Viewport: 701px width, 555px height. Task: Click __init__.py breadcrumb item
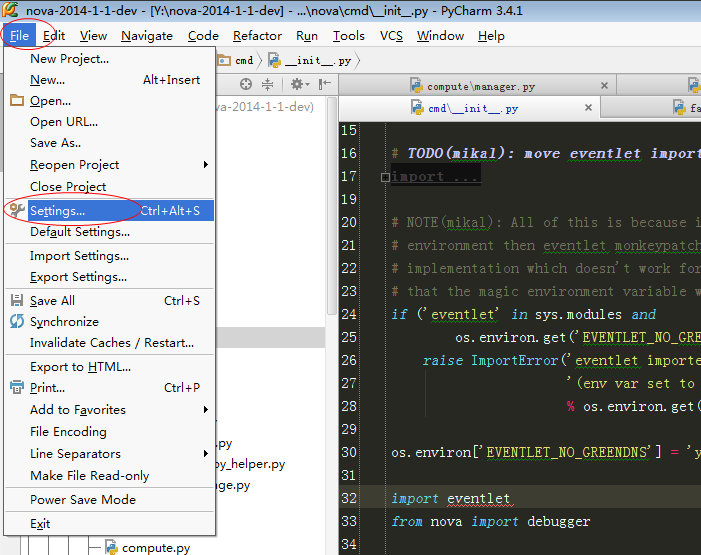tap(310, 60)
